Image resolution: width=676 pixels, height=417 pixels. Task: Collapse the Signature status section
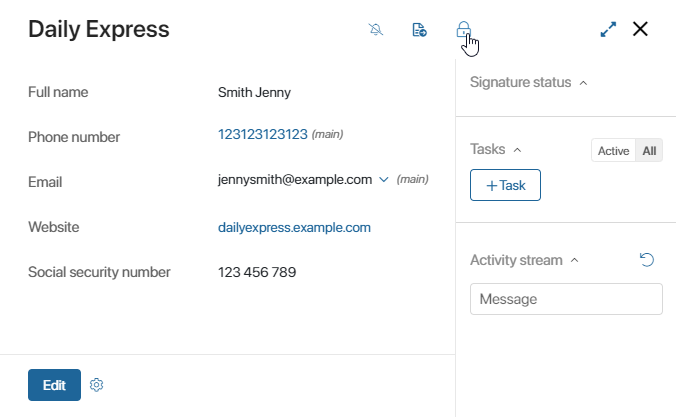coord(583,83)
